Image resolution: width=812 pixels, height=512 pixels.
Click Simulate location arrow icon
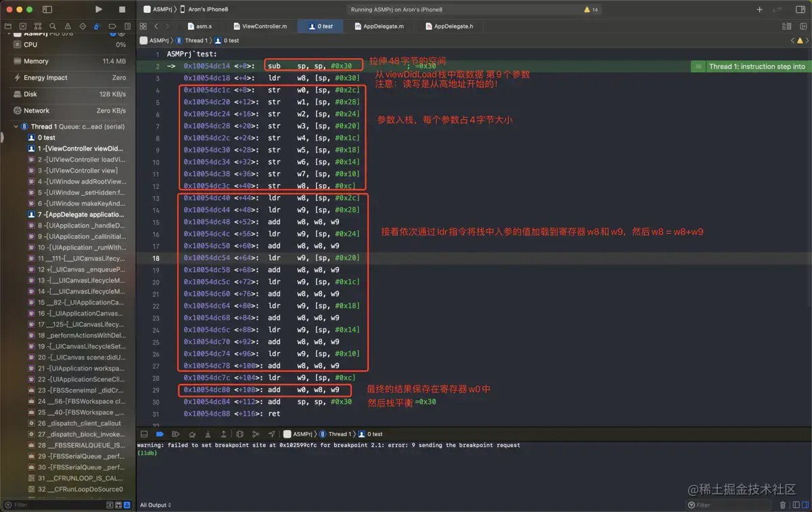tap(271, 434)
